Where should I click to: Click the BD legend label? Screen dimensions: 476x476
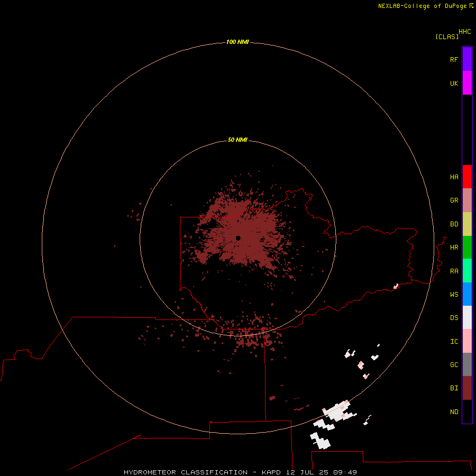[x=454, y=224]
